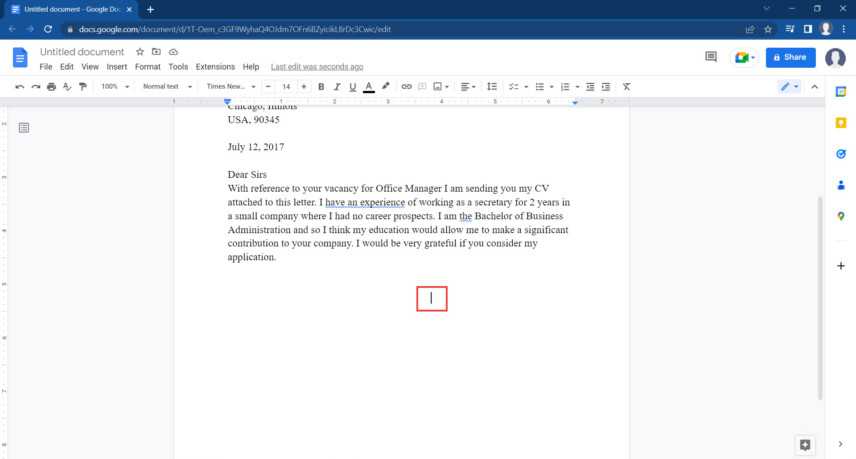Screen dimensions: 856x459
Task: Open the Extensions menu
Action: pyautogui.click(x=215, y=67)
